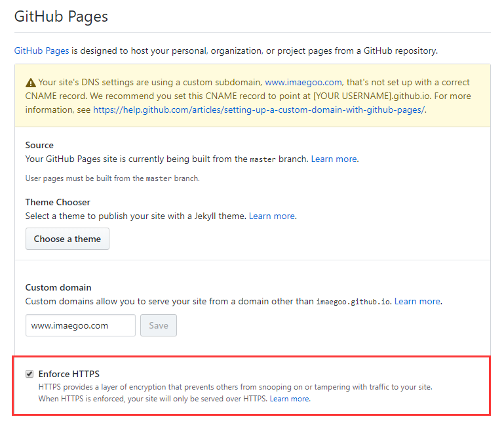This screenshot has width=504, height=425.
Task: Click the 'User pages must be built' note
Action: (x=113, y=178)
